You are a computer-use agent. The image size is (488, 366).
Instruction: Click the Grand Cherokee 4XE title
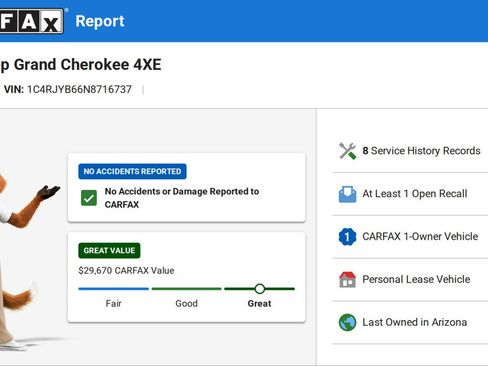coord(81,64)
